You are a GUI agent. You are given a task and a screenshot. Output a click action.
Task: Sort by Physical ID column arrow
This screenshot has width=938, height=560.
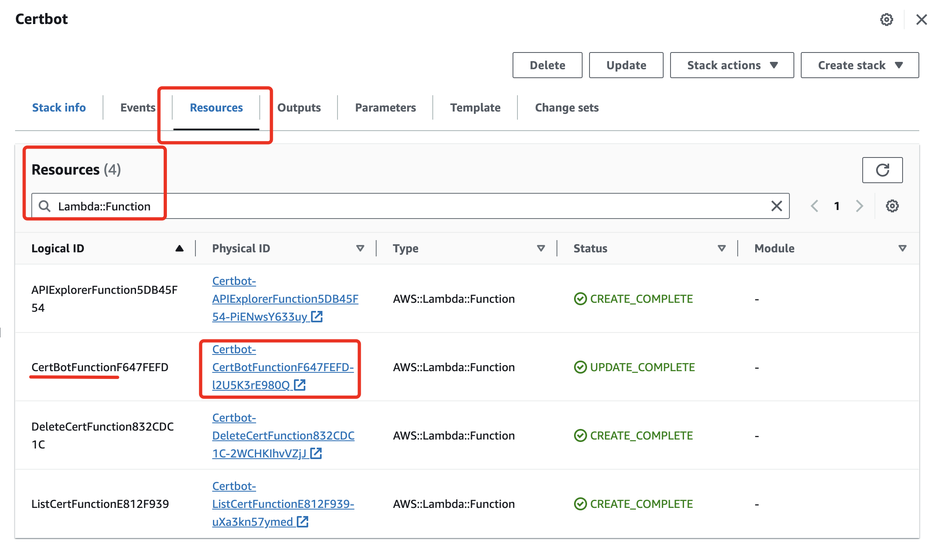click(x=360, y=248)
